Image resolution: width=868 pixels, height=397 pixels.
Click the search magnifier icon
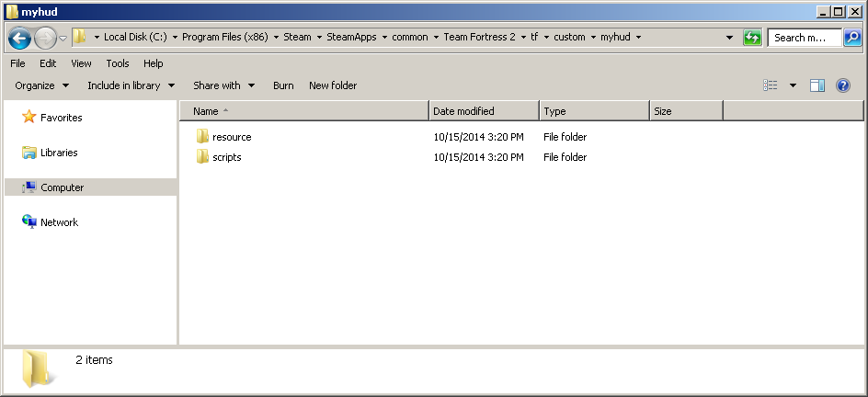coord(851,38)
